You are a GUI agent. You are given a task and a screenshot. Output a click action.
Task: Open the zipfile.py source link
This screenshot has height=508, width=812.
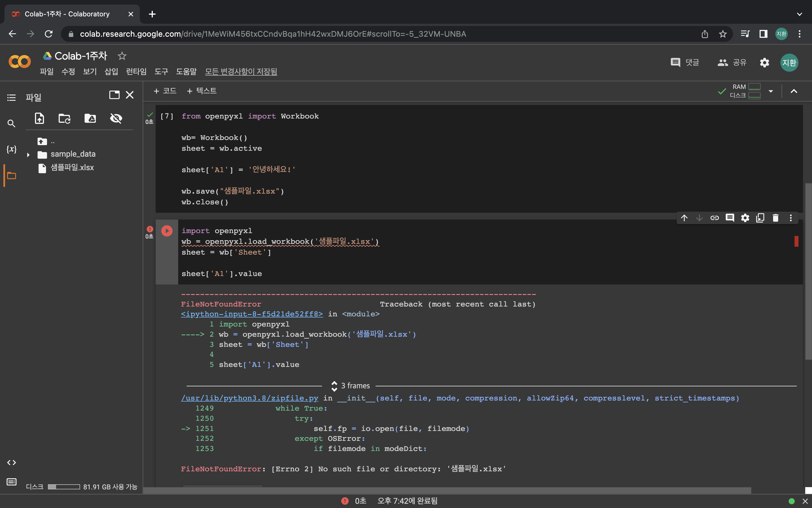(x=250, y=398)
